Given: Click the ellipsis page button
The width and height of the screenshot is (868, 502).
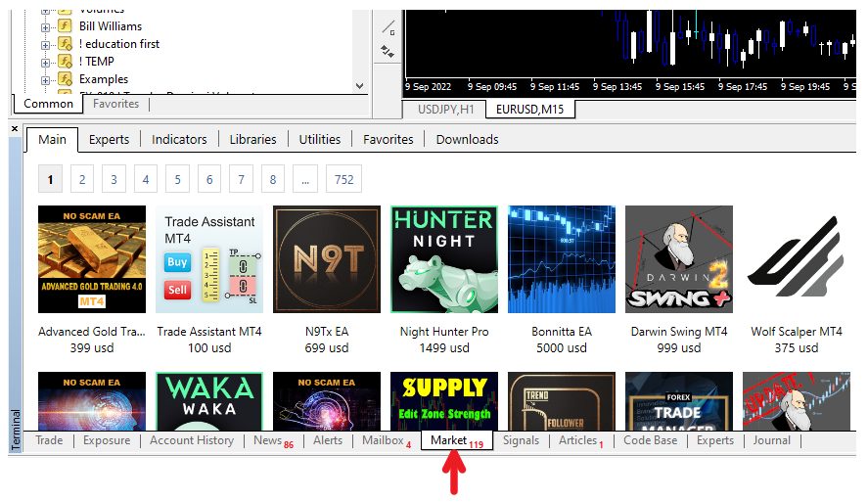Looking at the screenshot, I should coord(305,179).
